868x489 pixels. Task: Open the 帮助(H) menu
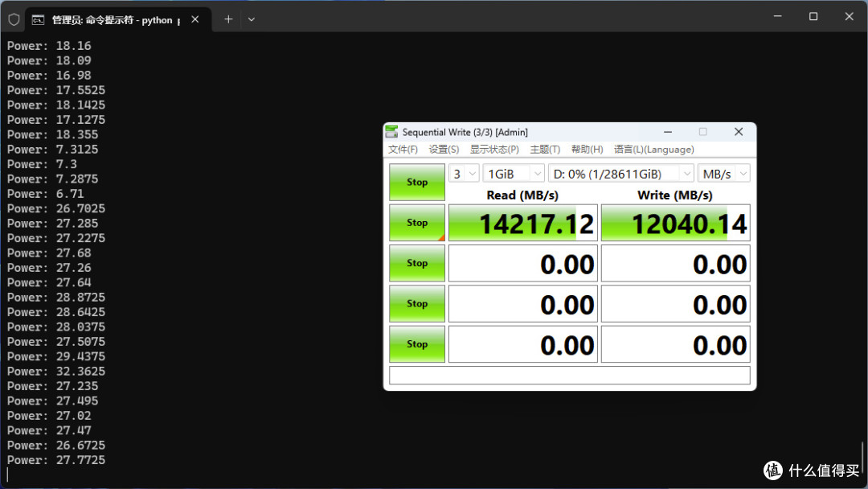tap(587, 150)
